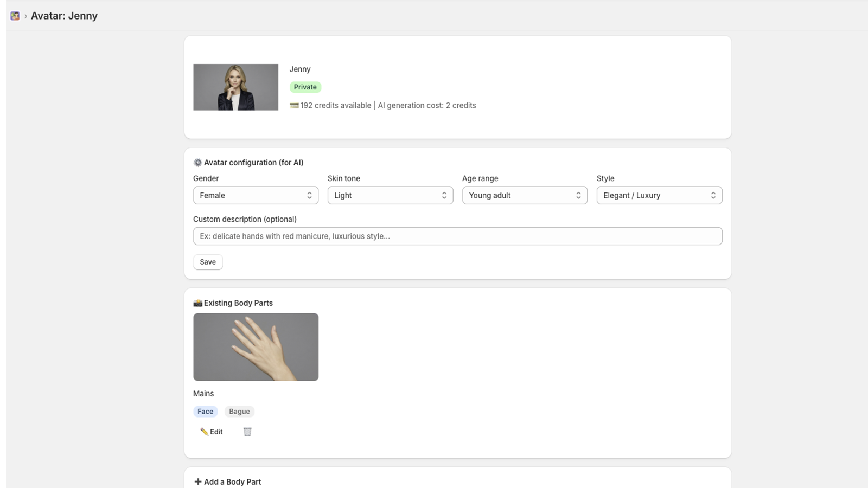The image size is (868, 488).
Task: Click the credit card icon showing available credits
Action: point(293,105)
